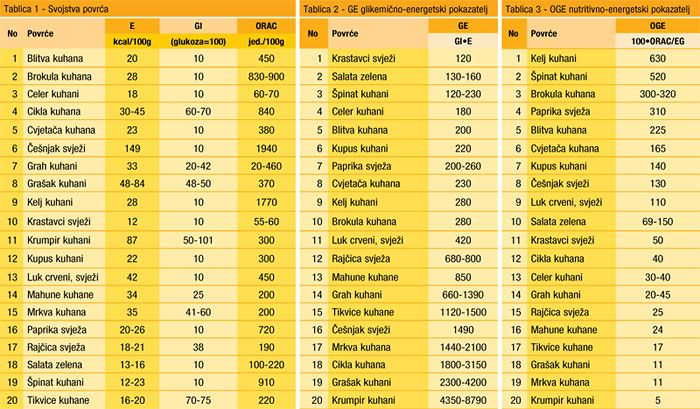Click the 'Tablica 1 - Svojstva povrća' title
This screenshot has height=409, width=700.
pyautogui.click(x=62, y=9)
